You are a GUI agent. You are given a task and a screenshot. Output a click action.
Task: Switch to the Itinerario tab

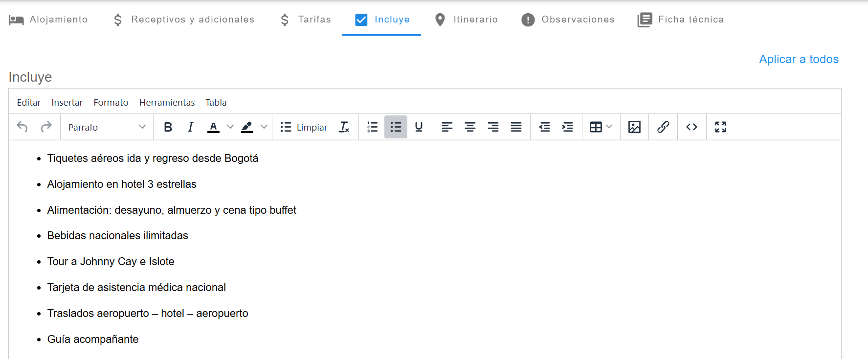(466, 20)
